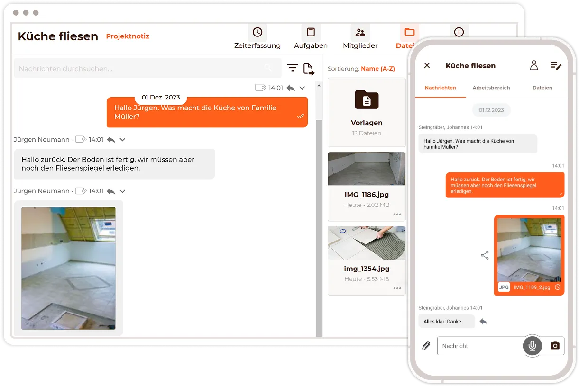The image size is (588, 386).
Task: Open the kitchen photo in desktop chat
Action: coord(68,268)
